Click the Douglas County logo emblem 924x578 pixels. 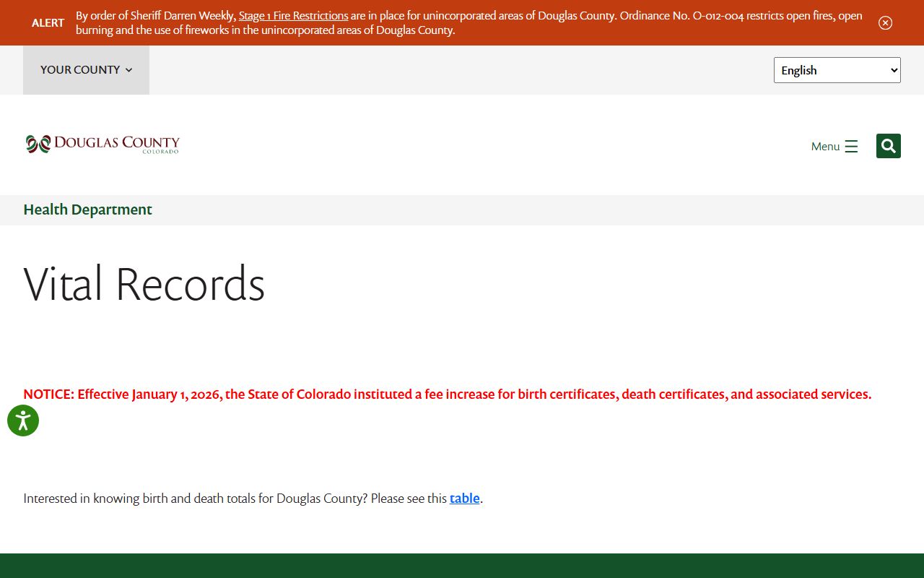coord(38,144)
